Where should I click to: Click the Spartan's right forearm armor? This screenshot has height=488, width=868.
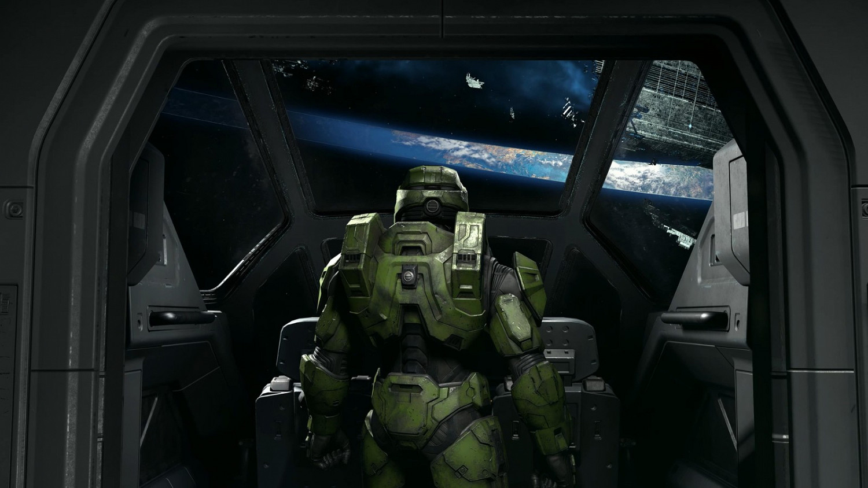(541, 399)
